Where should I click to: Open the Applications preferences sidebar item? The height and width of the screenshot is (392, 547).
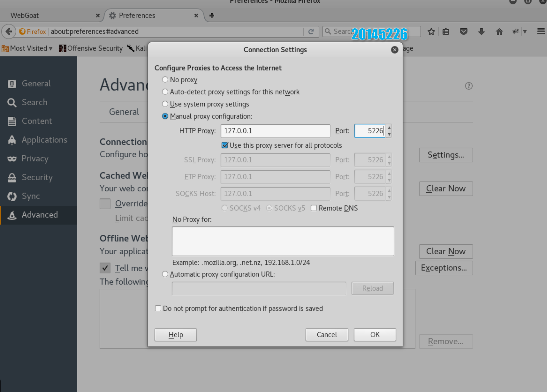[39, 140]
